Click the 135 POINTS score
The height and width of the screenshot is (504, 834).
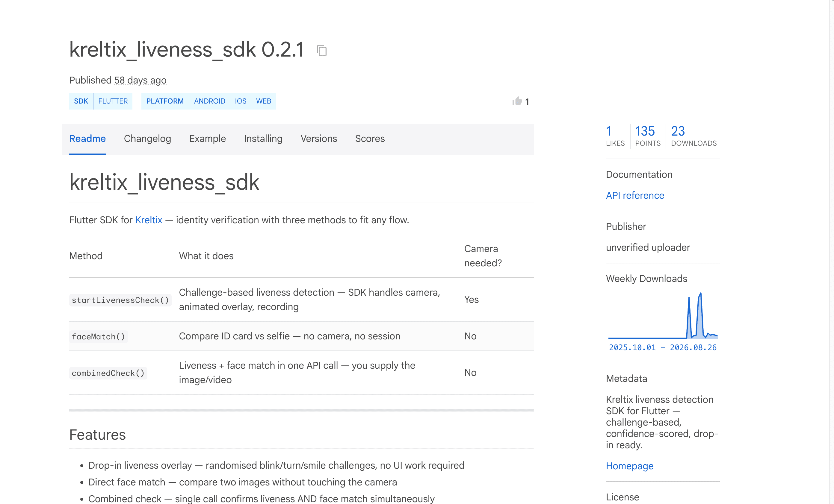[648, 136]
